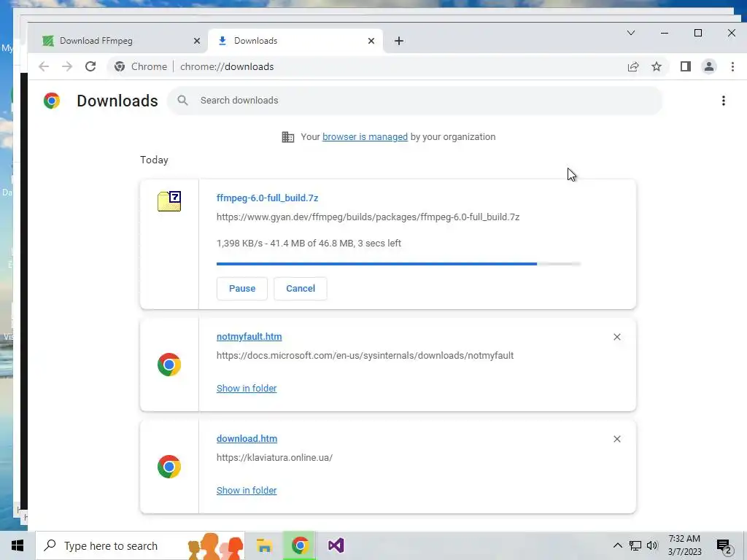Reload the downloads page

click(90, 66)
